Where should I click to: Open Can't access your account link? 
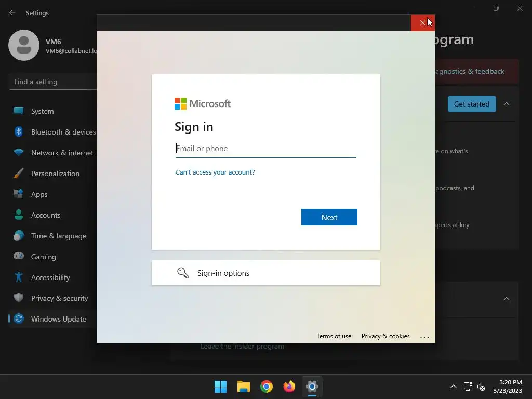pyautogui.click(x=215, y=172)
